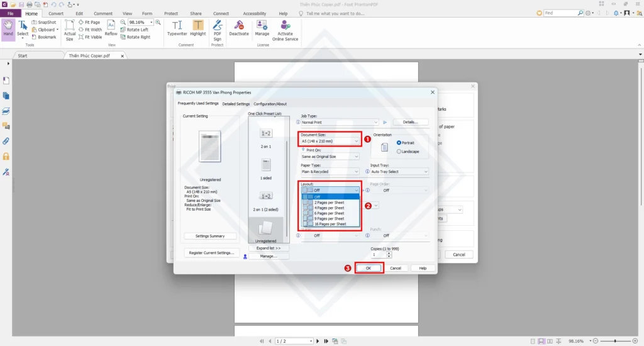This screenshot has height=346, width=644.
Task: Adjust the zoom slider in status bar
Action: (615, 341)
